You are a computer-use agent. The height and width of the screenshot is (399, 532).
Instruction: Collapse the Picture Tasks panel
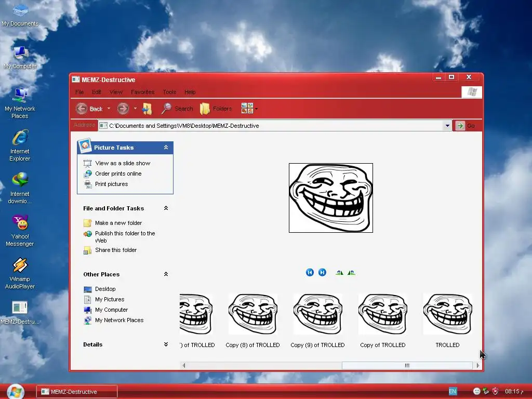(166, 147)
